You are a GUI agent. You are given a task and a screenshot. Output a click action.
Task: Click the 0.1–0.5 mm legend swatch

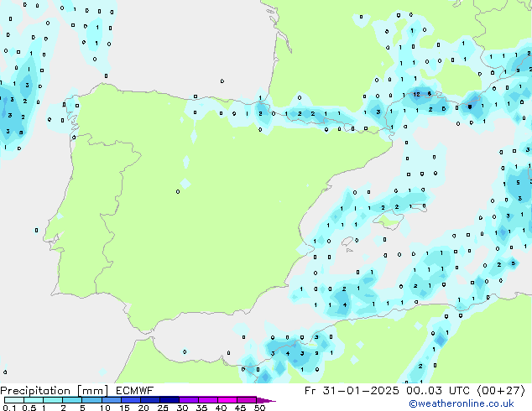coord(14,400)
